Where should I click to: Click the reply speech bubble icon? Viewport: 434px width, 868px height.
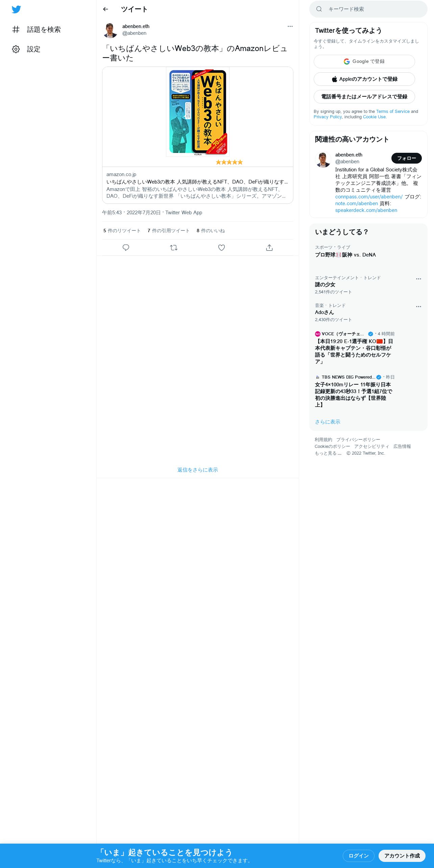[x=126, y=248]
